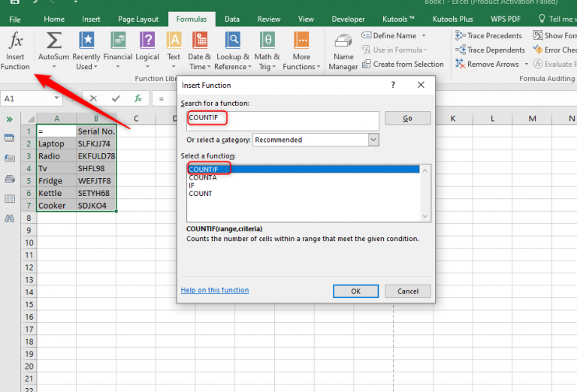Open the Page Layout tab

[x=137, y=19]
